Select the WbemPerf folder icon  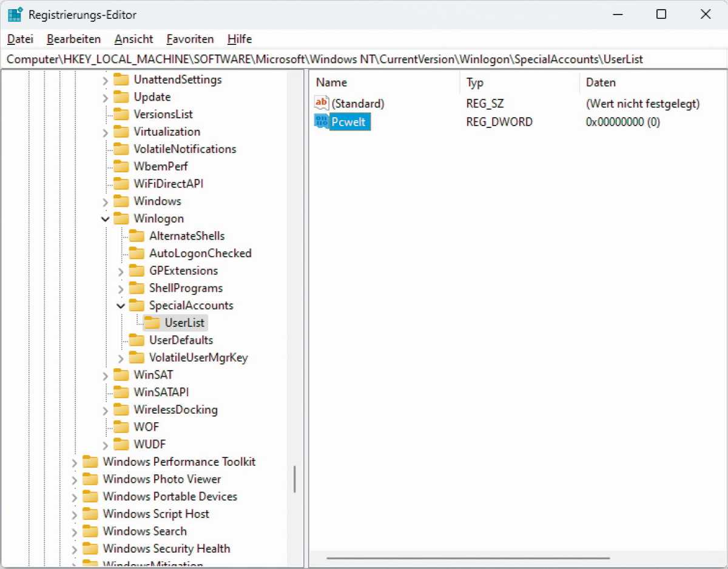click(121, 166)
